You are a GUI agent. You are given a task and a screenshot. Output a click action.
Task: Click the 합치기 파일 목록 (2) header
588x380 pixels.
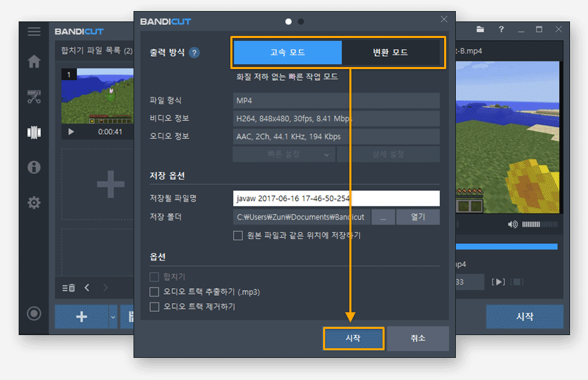(97, 50)
